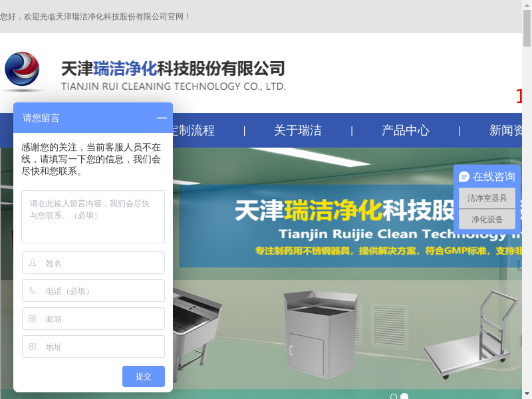Open the 定制流程 menu item
The width and height of the screenshot is (532, 399).
tap(194, 130)
